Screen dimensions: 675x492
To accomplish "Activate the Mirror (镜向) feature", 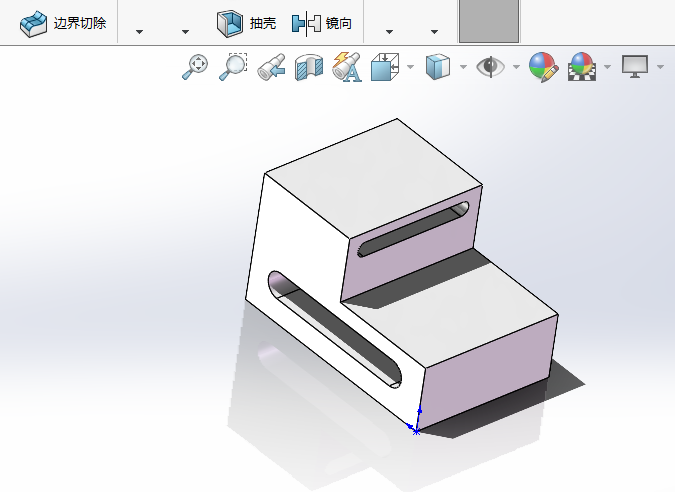I will coord(321,23).
